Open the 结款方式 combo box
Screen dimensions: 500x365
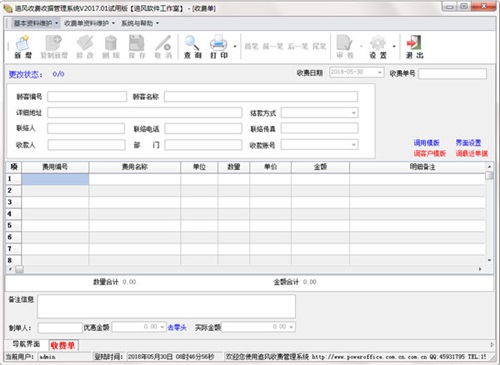point(354,113)
